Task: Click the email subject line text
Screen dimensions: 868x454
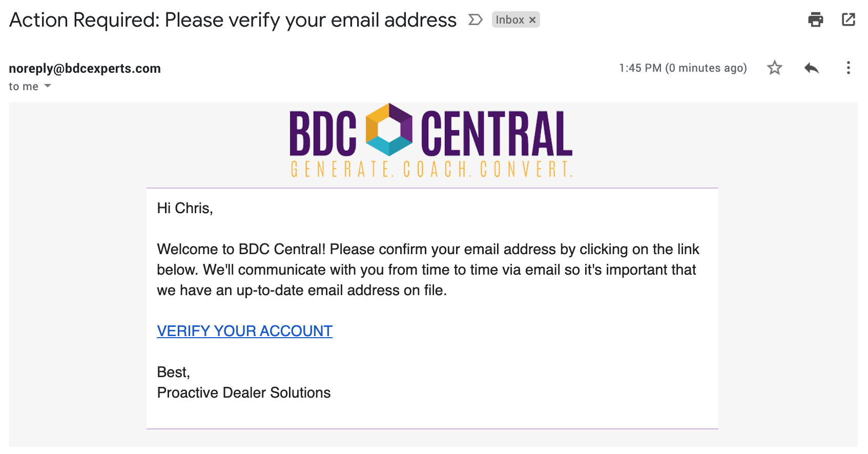Action: pos(233,20)
